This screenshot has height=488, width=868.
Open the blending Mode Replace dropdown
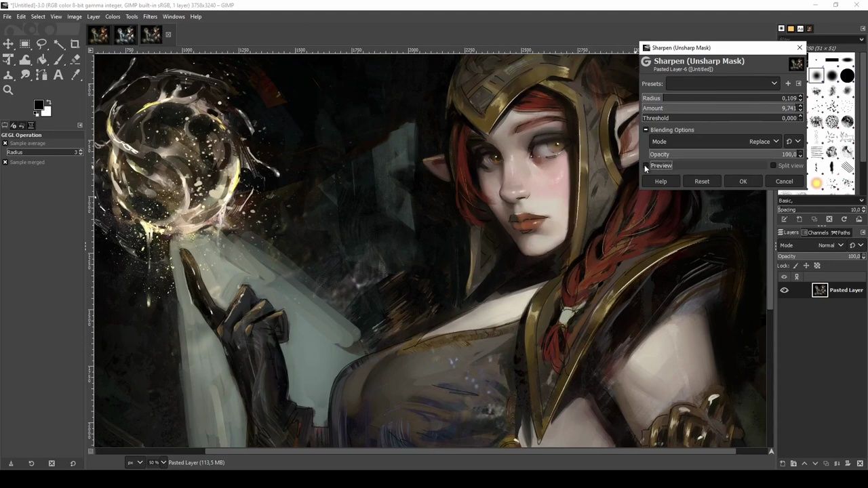click(x=715, y=142)
